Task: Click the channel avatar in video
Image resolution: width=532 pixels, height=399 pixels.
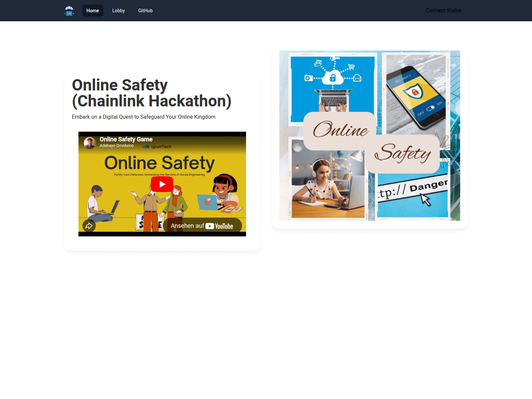Action: point(90,143)
